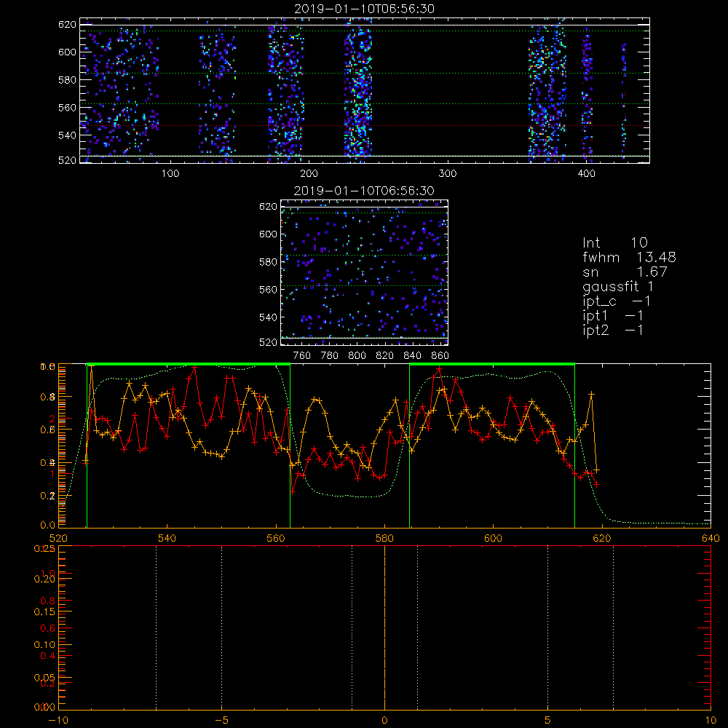Click the middle zoomed speckle image
The image size is (728, 728).
click(x=364, y=272)
